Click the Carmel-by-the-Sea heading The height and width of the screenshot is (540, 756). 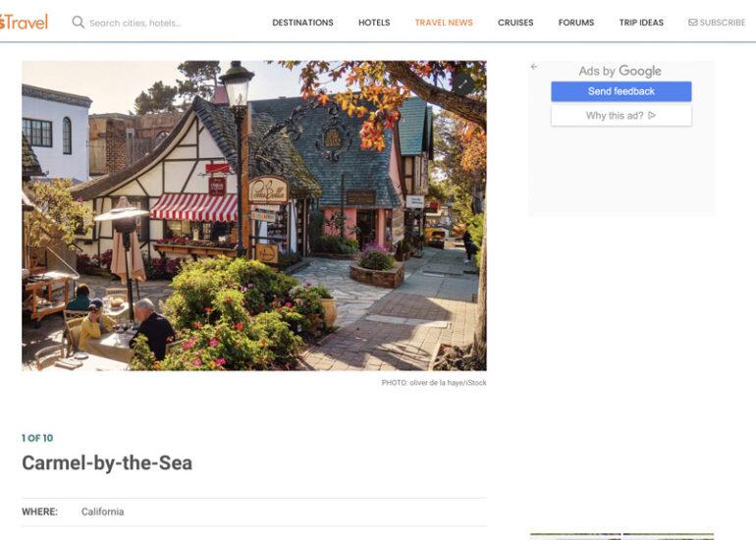tap(107, 462)
